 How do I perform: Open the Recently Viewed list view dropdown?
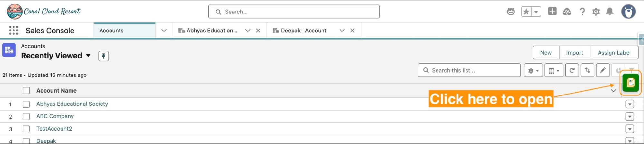(x=88, y=56)
